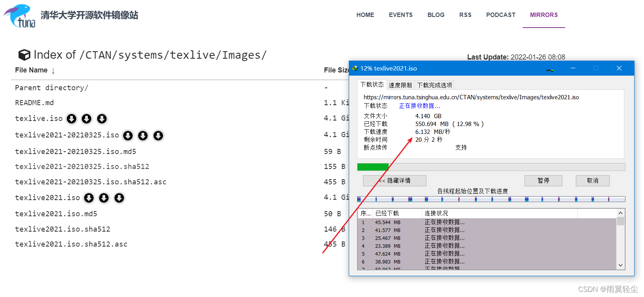Click the TUNA fish logo
Image resolution: width=644 pixels, height=297 pixels.
(x=20, y=16)
